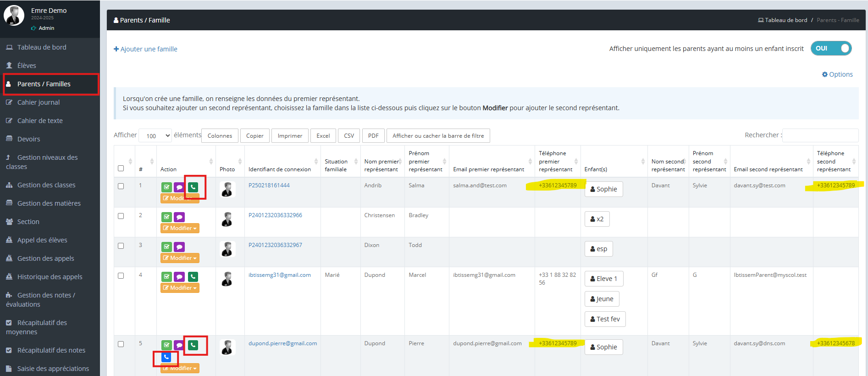Screen dimensions: 868x376
Task: Click the Emre Demo profile avatar
Action: (14, 16)
